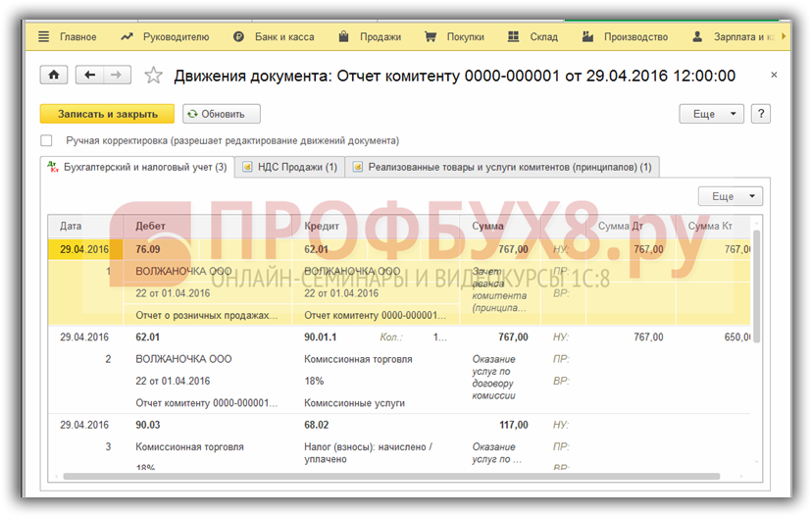The image size is (812, 517).
Task: Switch to the НДС Продажи tab
Action: tap(289, 168)
